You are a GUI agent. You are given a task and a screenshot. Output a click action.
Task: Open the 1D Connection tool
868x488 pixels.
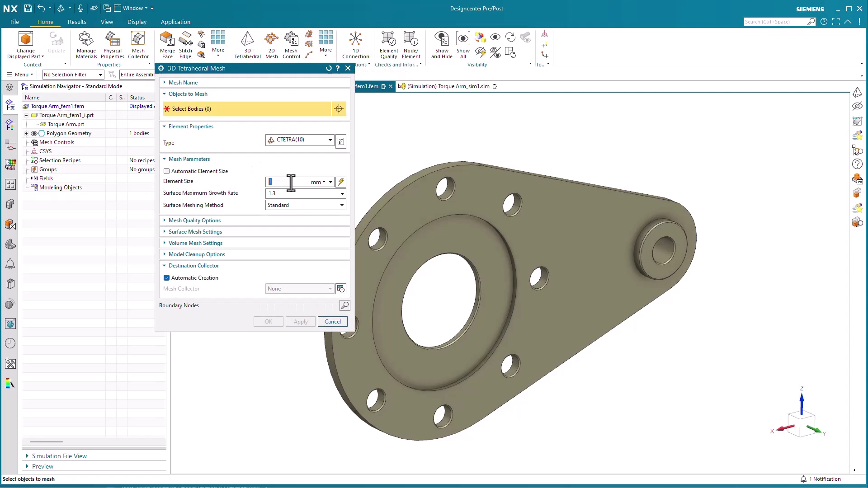click(x=355, y=44)
